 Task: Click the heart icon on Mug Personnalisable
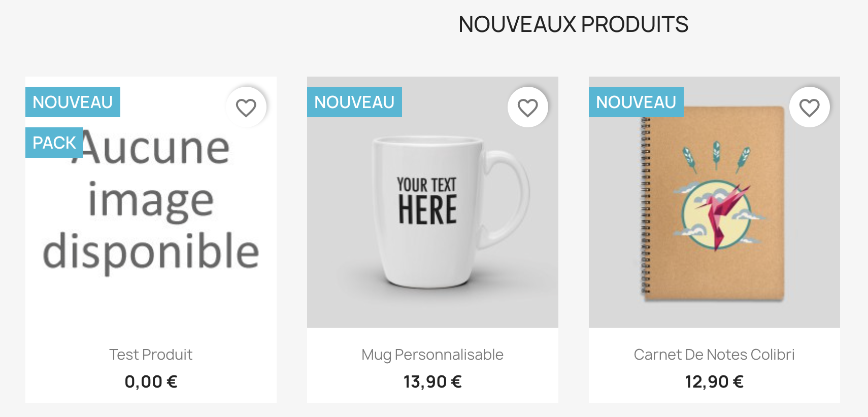click(x=528, y=107)
